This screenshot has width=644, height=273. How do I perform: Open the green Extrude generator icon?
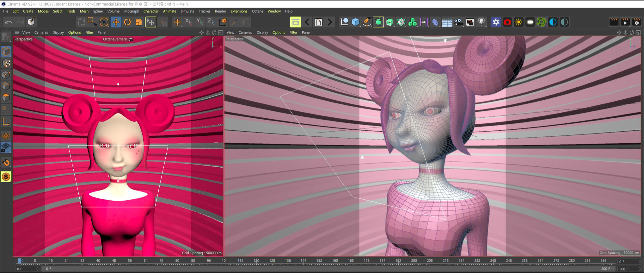(x=390, y=22)
